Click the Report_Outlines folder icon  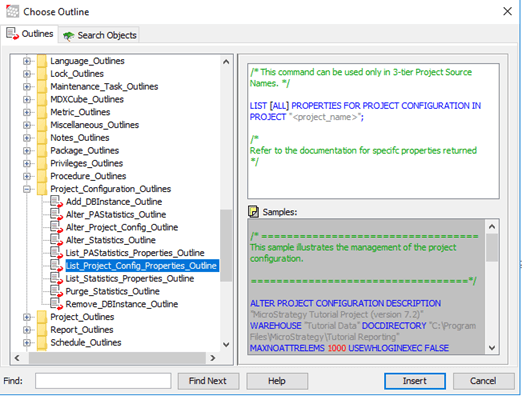pyautogui.click(x=42, y=330)
